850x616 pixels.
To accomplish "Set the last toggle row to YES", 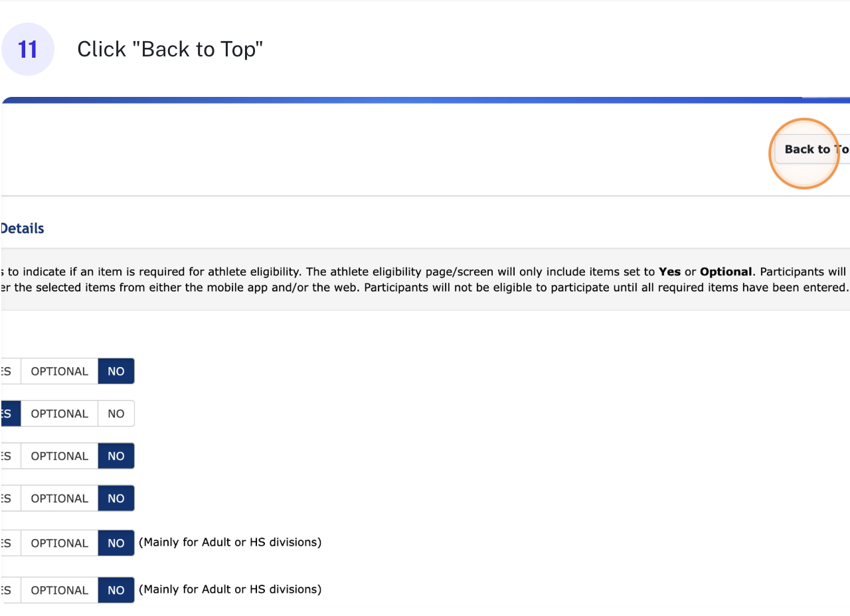I will 8,590.
